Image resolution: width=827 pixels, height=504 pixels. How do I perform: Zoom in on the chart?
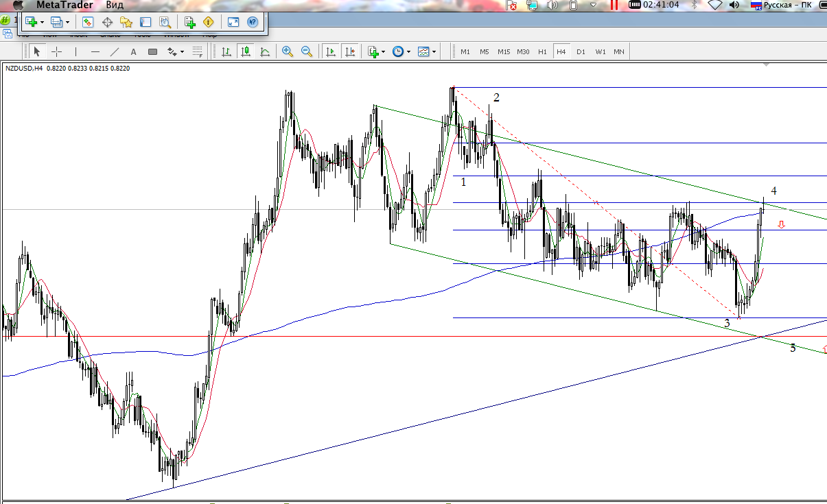[287, 51]
